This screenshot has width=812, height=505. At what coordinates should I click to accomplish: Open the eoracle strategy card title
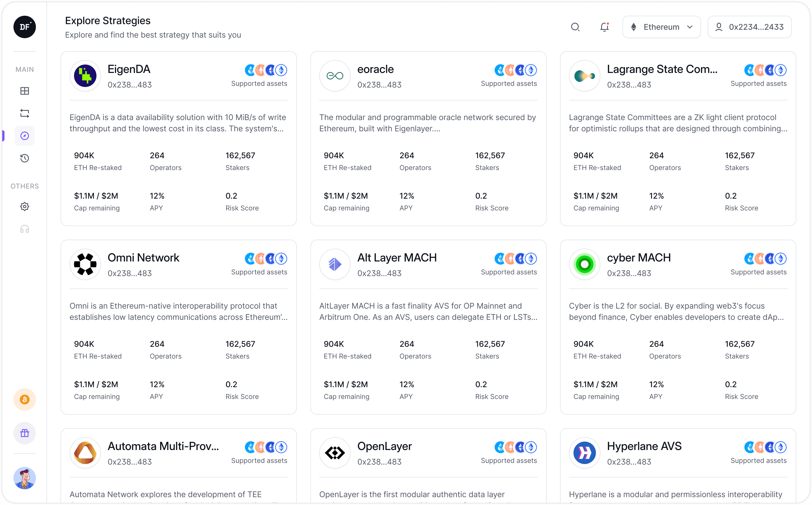375,69
